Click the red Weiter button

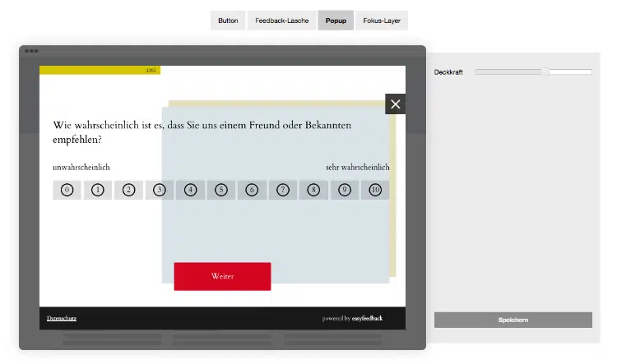pyautogui.click(x=222, y=276)
